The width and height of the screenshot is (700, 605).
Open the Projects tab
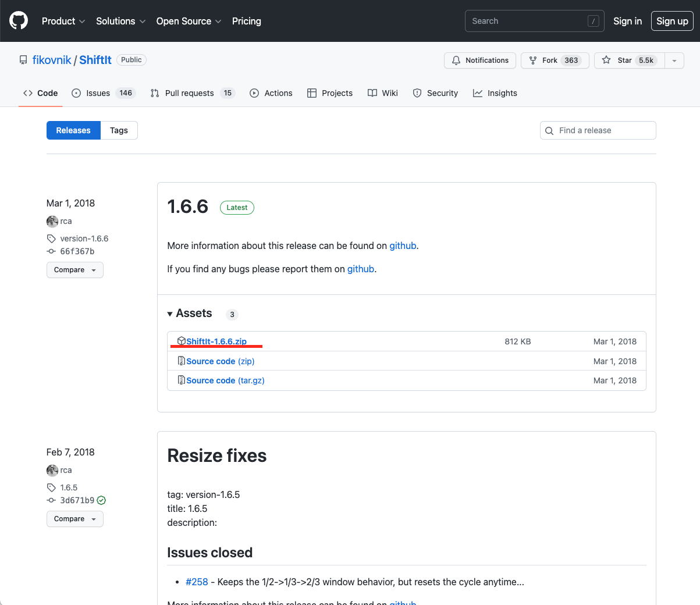330,93
